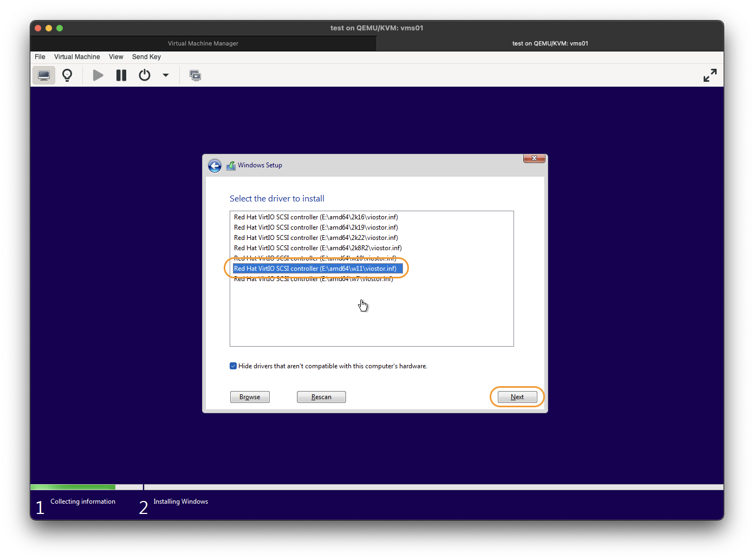Close the Windows Setup dialog

coord(534,158)
